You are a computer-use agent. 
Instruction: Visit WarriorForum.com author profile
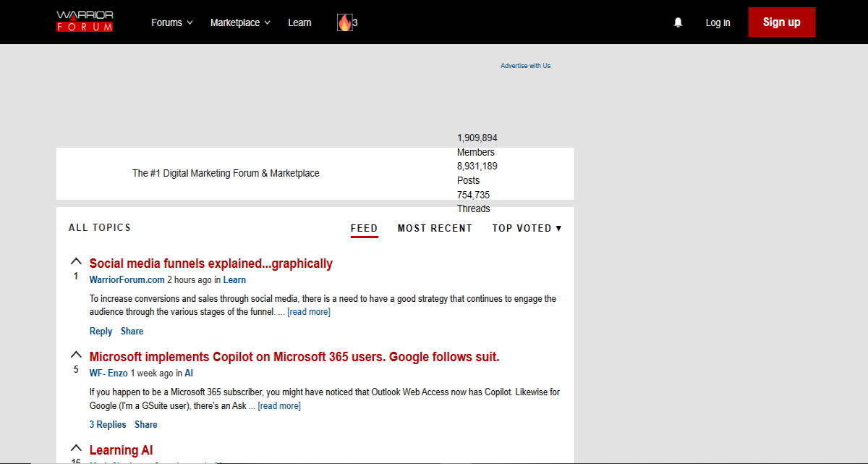click(x=127, y=280)
